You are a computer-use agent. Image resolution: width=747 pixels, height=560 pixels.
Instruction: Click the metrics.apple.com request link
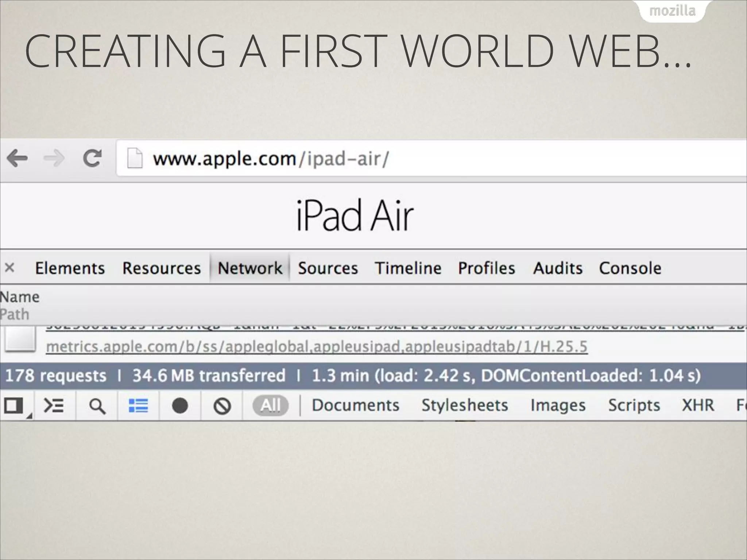[317, 346]
